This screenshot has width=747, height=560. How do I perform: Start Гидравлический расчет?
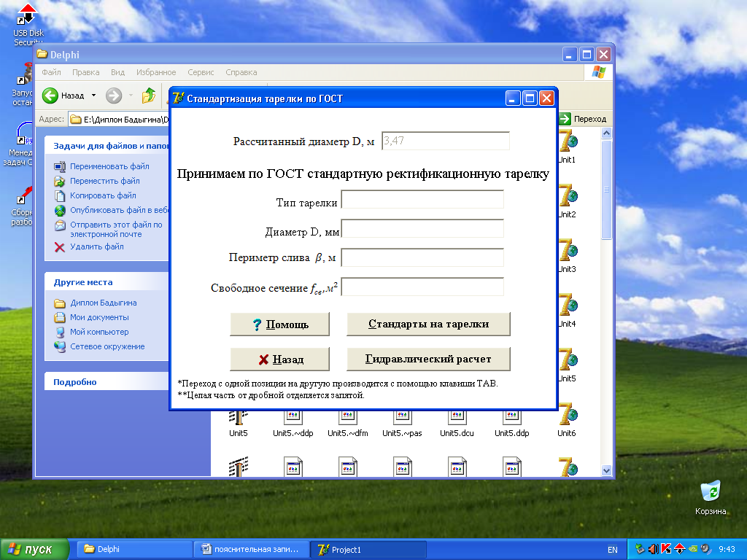[428, 359]
